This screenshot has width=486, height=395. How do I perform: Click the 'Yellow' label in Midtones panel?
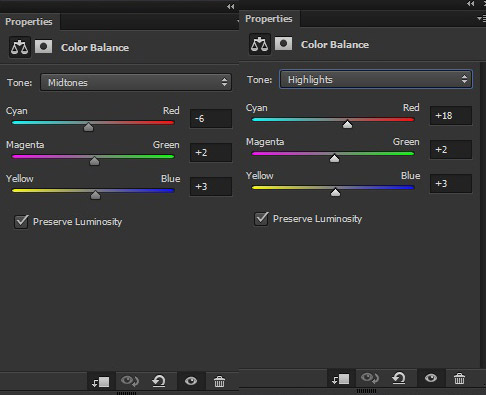coord(20,179)
